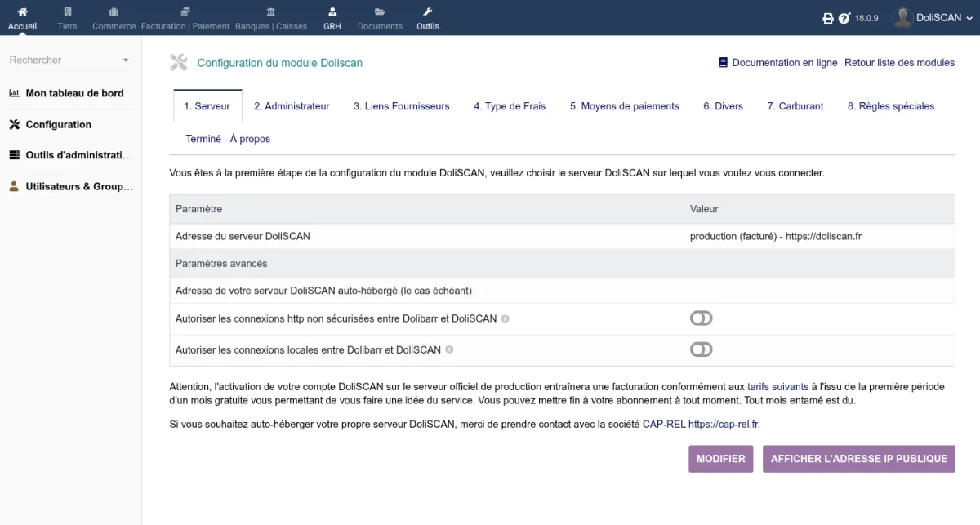This screenshot has height=525, width=980.
Task: Open Terminé - À propos tab
Action: [228, 139]
